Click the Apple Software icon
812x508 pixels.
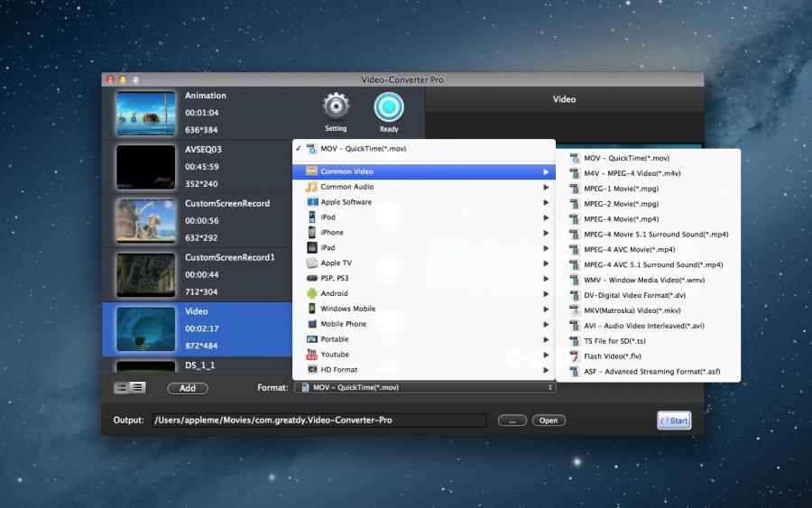[312, 202]
